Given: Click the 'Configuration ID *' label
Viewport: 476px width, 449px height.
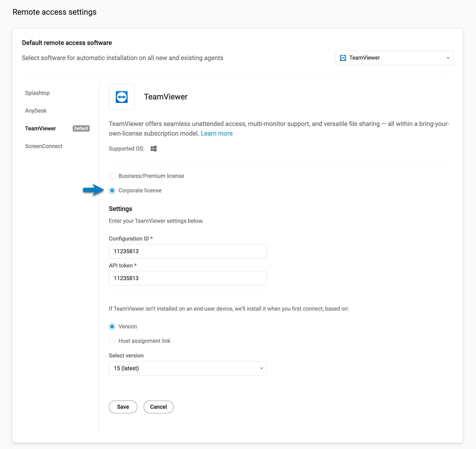Looking at the screenshot, I should [131, 239].
